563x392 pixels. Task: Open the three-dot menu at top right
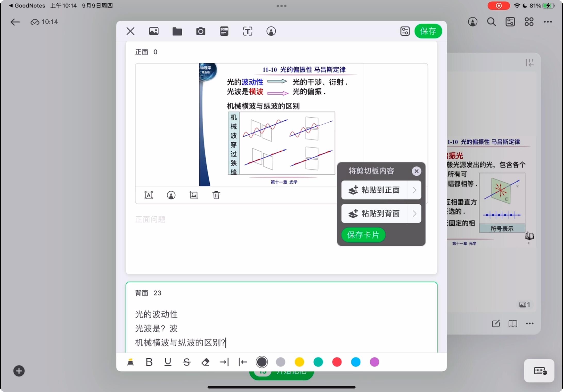coord(548,22)
